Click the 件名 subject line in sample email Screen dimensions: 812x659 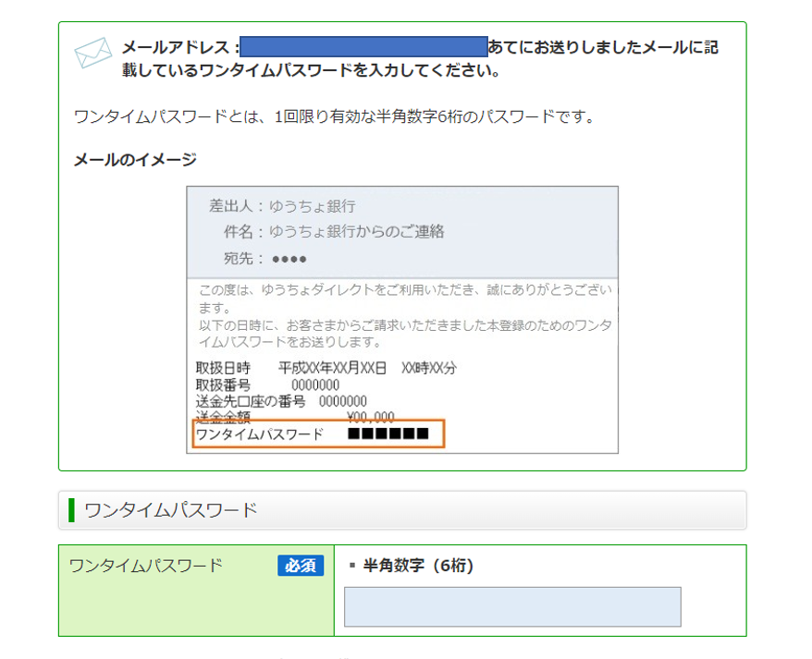[x=334, y=231]
